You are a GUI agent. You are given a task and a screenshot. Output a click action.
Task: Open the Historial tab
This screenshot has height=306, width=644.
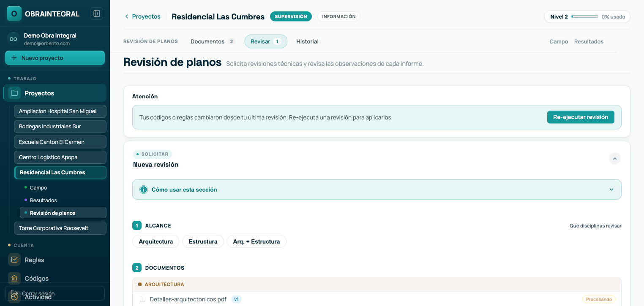307,41
